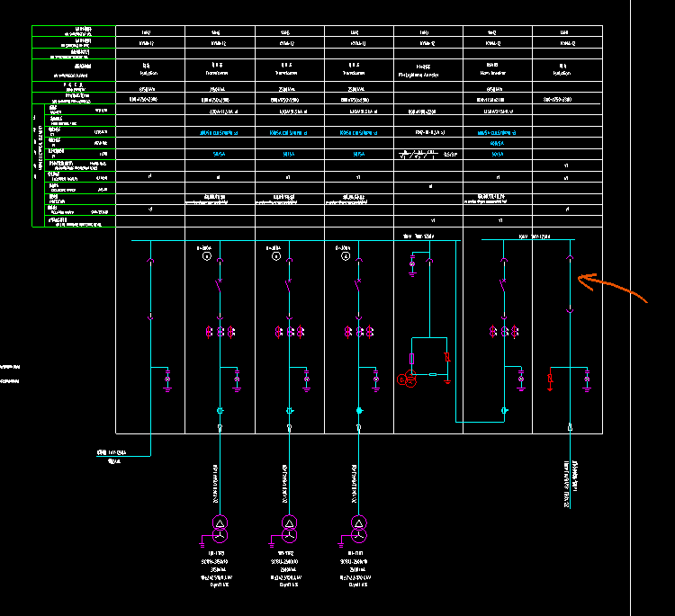Image resolution: width=675 pixels, height=616 pixels.
Task: Click the current transformer group on the third feeder
Action: [x=289, y=332]
